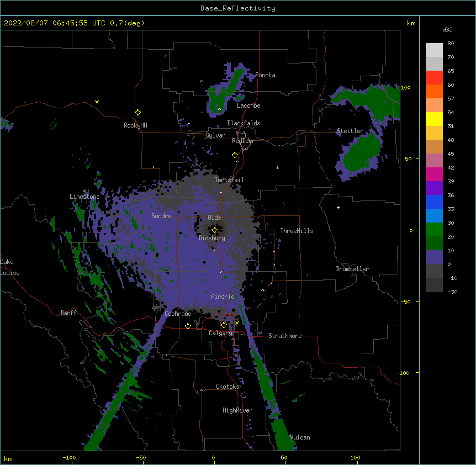Click the yellow diamond marker south of RedDeer
The width and height of the screenshot is (476, 465).
235,155
